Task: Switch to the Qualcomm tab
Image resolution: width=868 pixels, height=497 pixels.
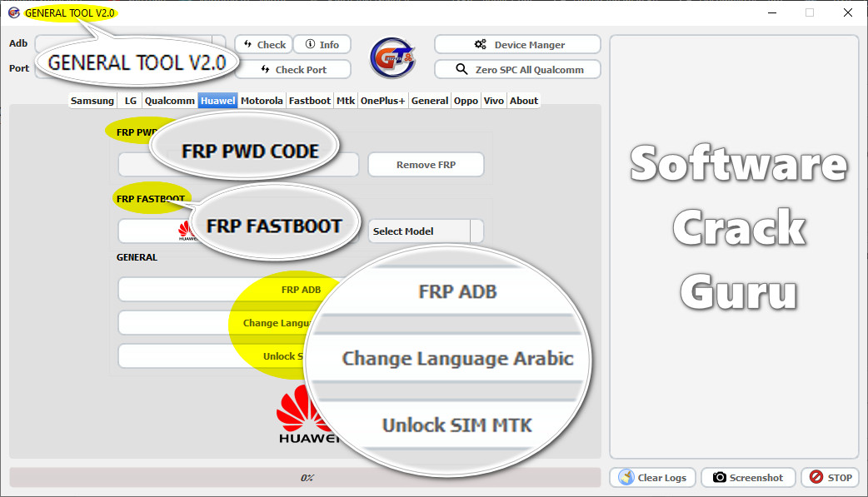Action: pyautogui.click(x=169, y=101)
